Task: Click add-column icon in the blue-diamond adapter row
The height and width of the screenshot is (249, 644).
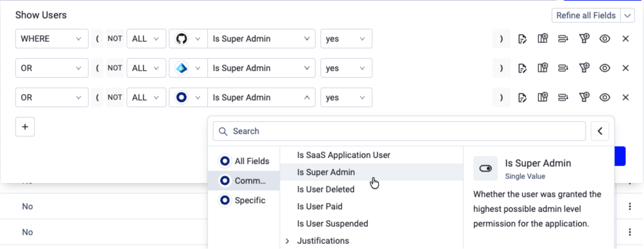Action: coord(543,68)
